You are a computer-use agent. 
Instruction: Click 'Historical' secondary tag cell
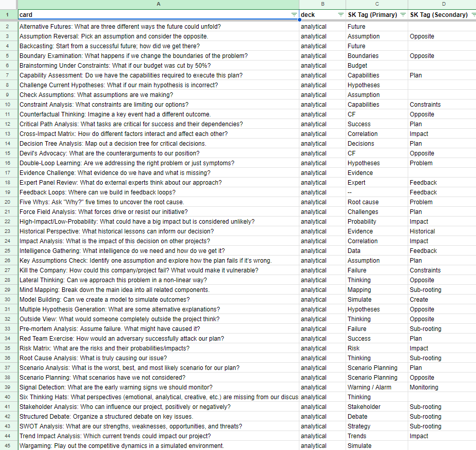(x=442, y=231)
